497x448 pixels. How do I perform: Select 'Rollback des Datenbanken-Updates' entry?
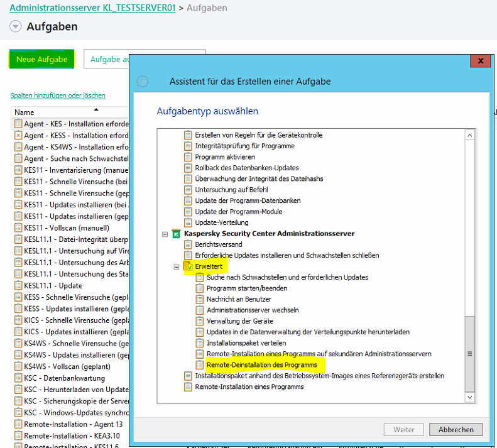pos(246,168)
